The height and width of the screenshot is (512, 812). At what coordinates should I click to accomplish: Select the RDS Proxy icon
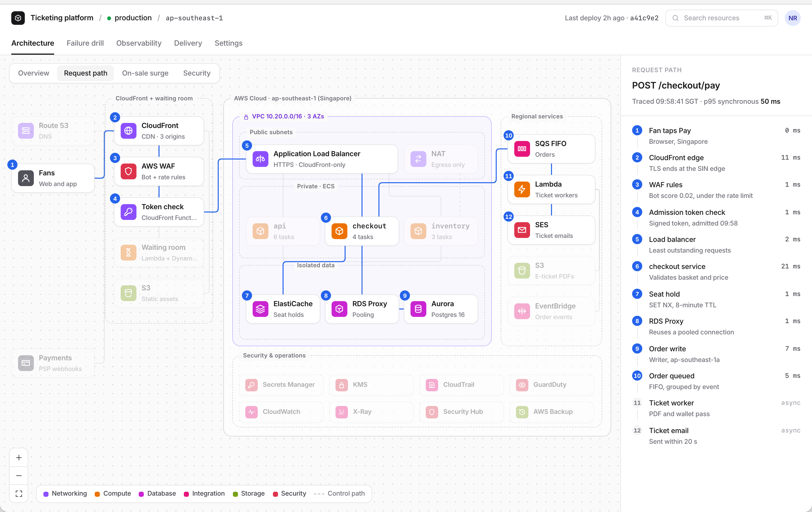pyautogui.click(x=339, y=309)
